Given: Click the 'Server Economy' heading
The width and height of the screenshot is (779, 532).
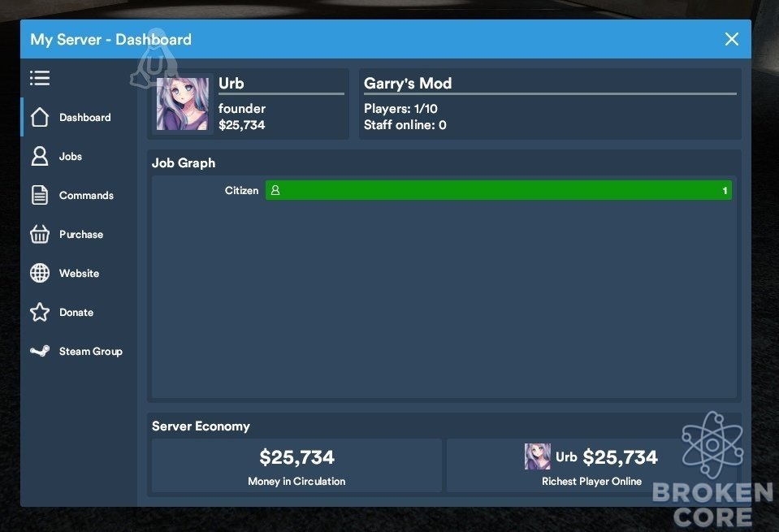Looking at the screenshot, I should click(x=201, y=426).
